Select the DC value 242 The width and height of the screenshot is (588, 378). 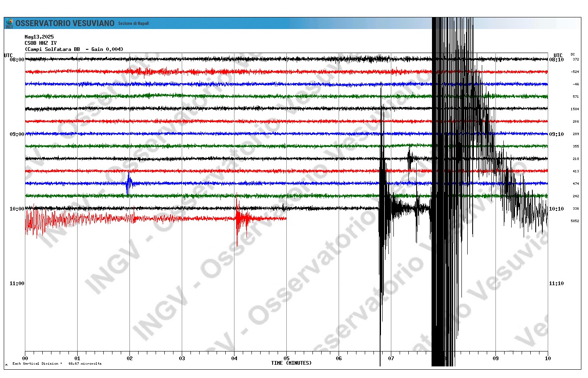coord(576,196)
